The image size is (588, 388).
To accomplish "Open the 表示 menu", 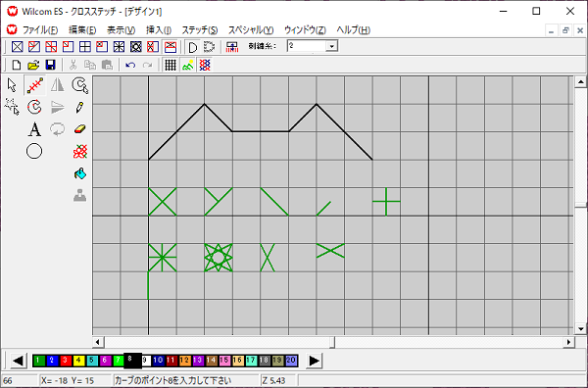I will [122, 29].
